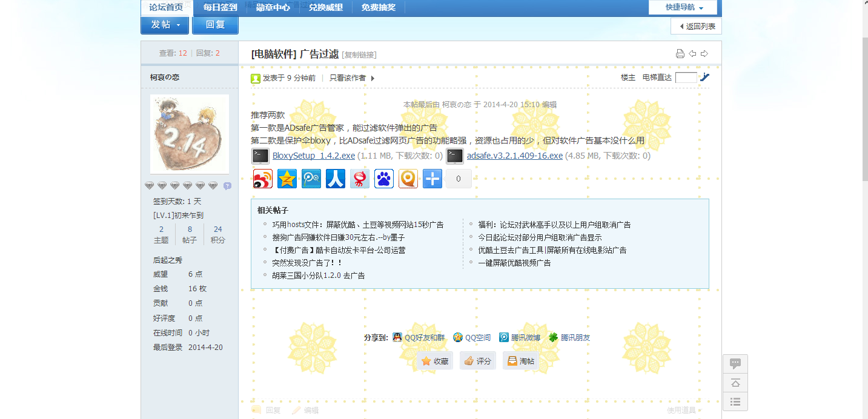
Task: Open the quick reply floating icon
Action: click(735, 363)
